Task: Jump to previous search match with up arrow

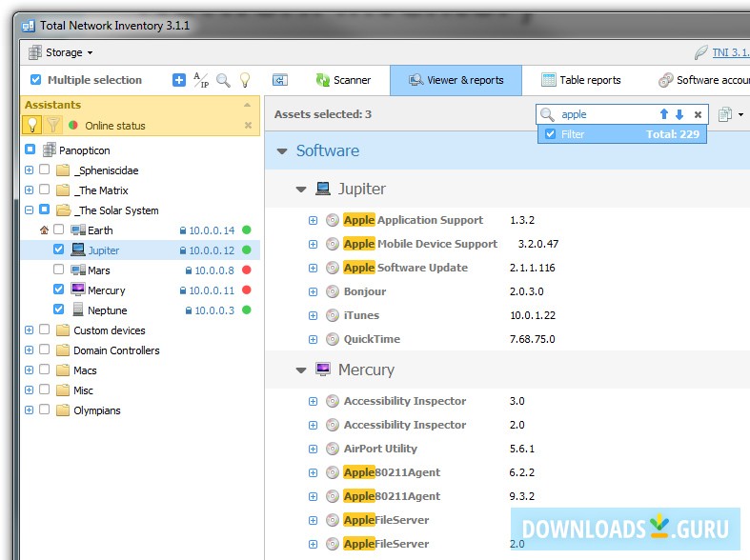Action: pyautogui.click(x=664, y=114)
